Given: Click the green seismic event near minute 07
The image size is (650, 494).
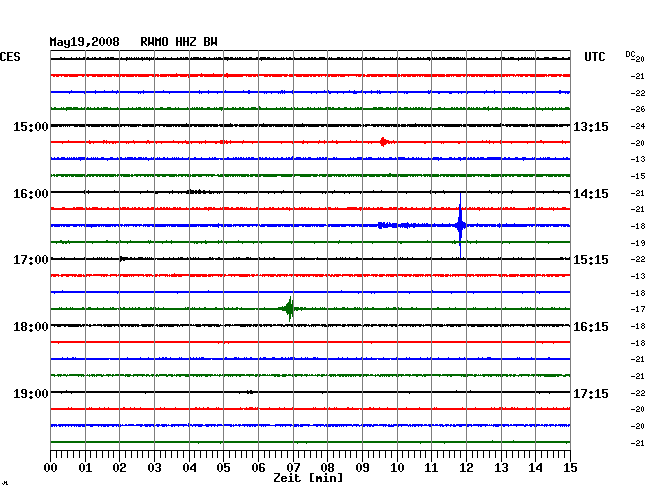Looking at the screenshot, I should click(x=289, y=309).
